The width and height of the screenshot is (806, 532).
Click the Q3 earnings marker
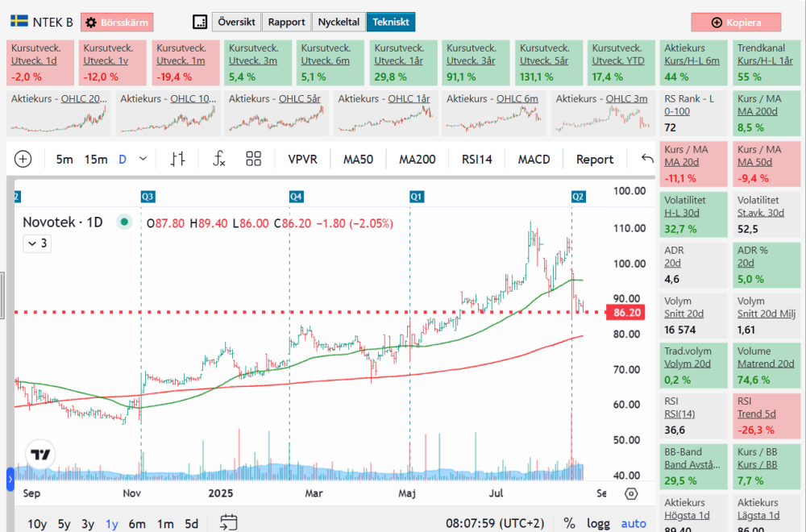coord(147,197)
